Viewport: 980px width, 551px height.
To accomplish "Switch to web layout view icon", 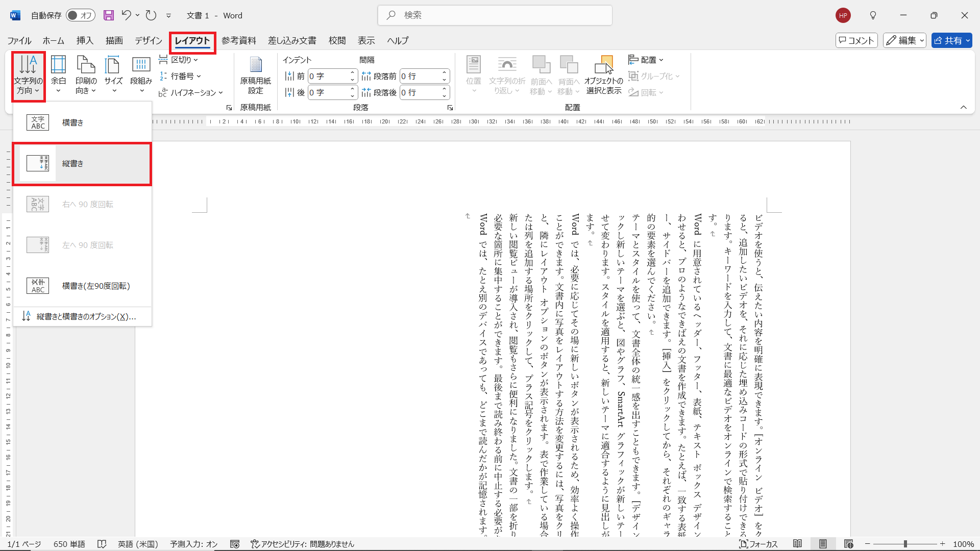I will [848, 544].
